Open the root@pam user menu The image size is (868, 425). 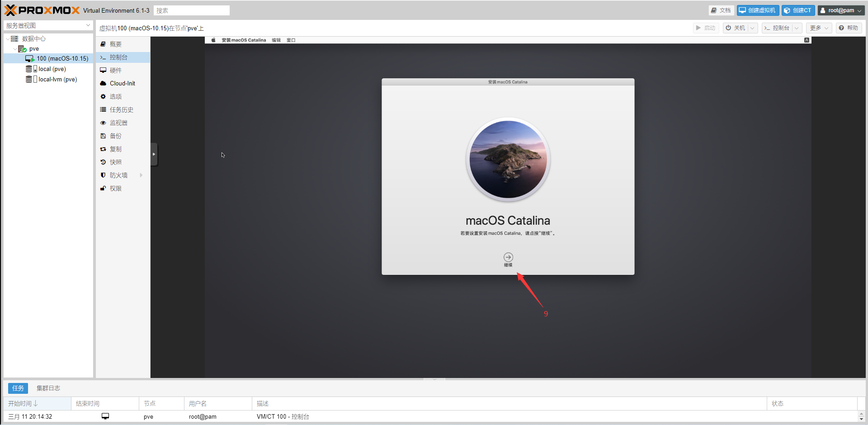tap(841, 10)
